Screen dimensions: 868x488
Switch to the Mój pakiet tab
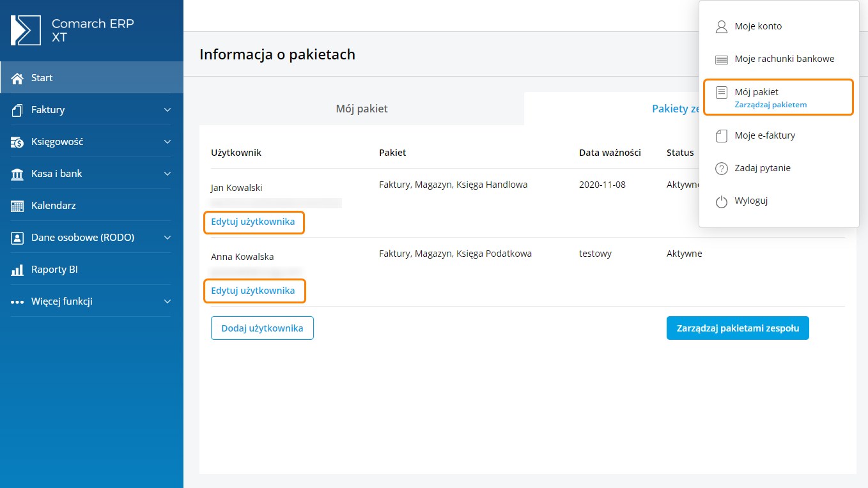click(x=362, y=109)
